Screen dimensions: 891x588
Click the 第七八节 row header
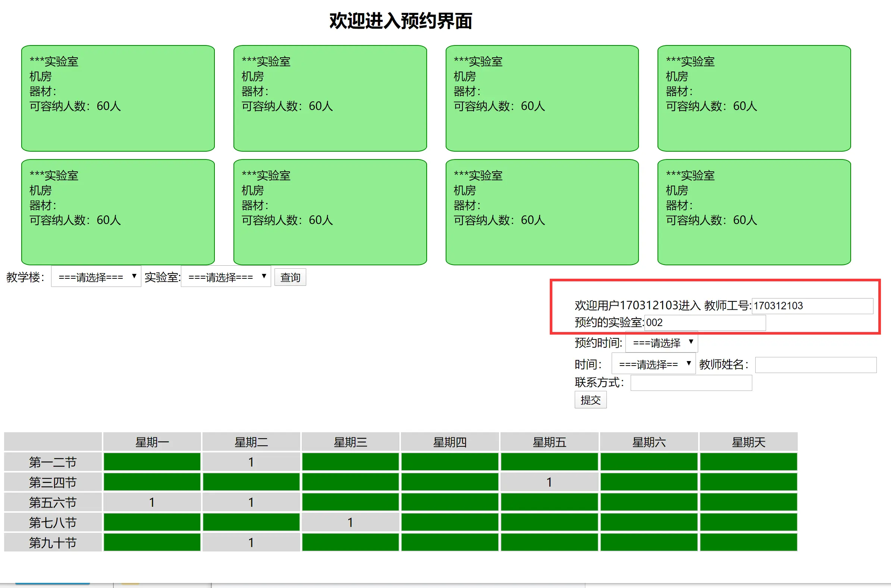click(x=53, y=522)
